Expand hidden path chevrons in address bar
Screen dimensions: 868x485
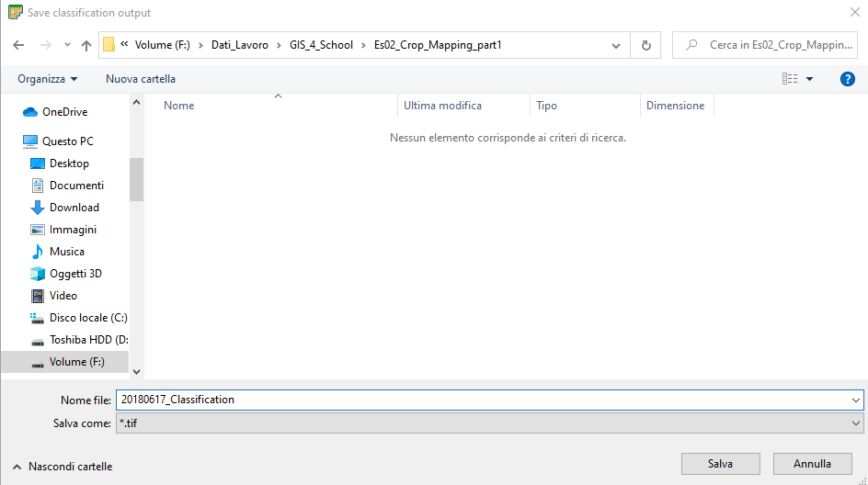[124, 44]
